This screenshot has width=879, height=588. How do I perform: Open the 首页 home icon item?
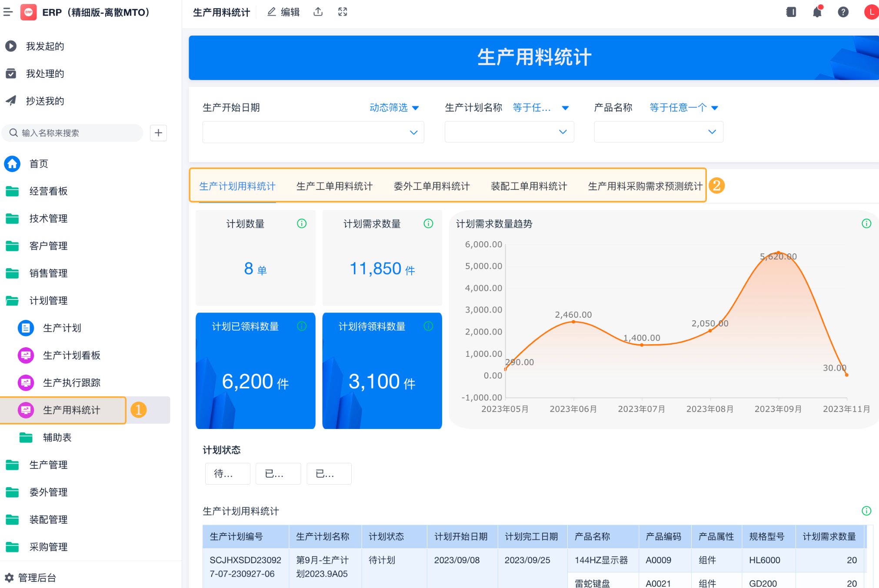tap(12, 163)
